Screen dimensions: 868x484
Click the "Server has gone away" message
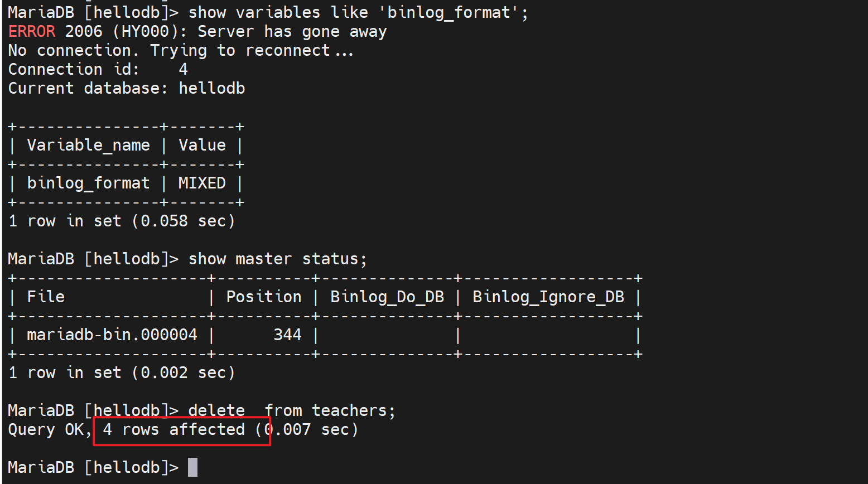coord(292,31)
